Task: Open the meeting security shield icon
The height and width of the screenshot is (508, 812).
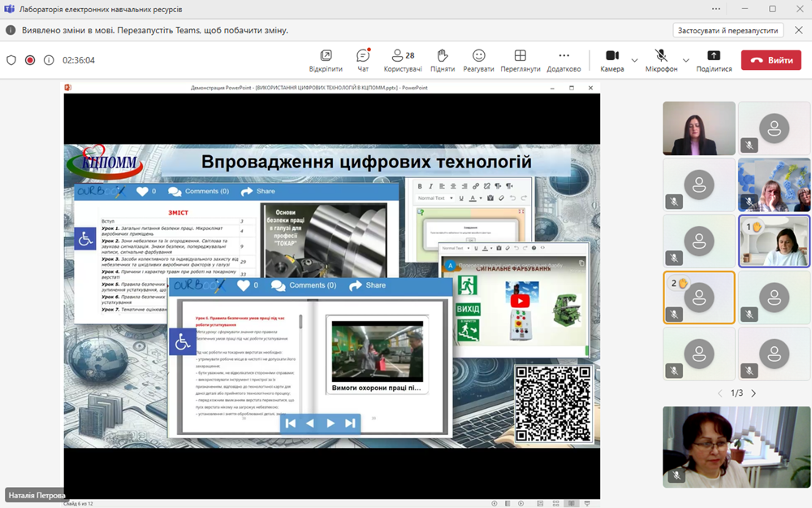Action: tap(11, 59)
